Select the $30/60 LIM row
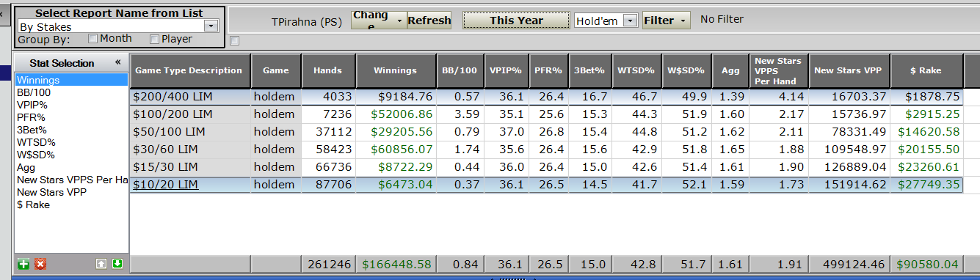980x280 pixels. (x=546, y=149)
